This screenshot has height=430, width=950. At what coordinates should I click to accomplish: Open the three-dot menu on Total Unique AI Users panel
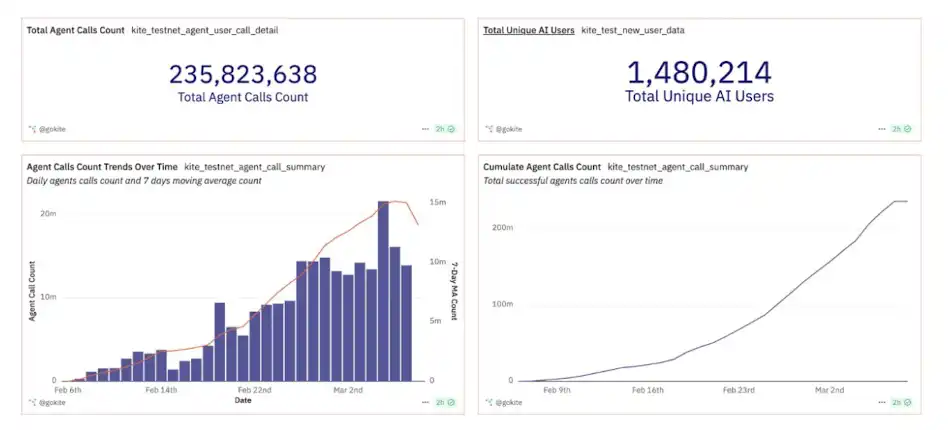(x=882, y=129)
